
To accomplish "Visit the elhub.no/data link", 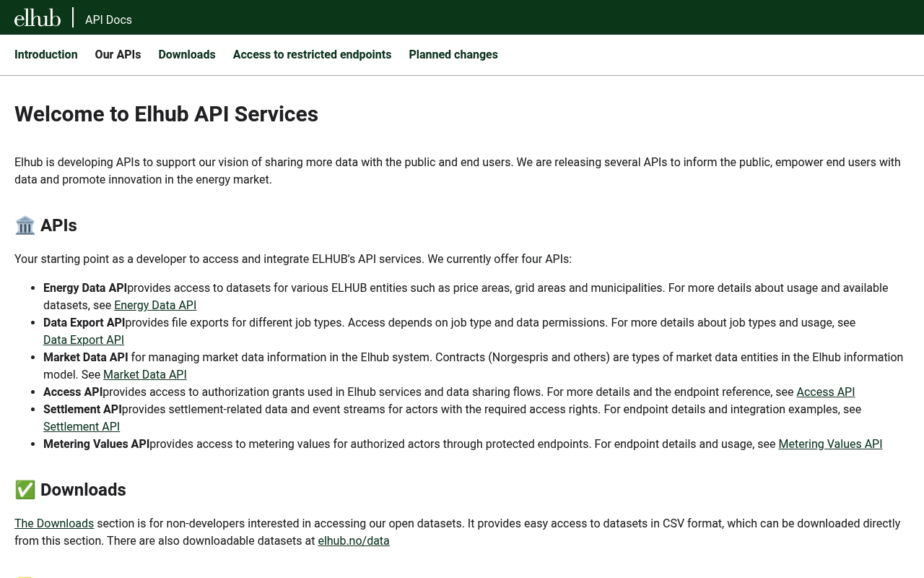I will click(354, 540).
